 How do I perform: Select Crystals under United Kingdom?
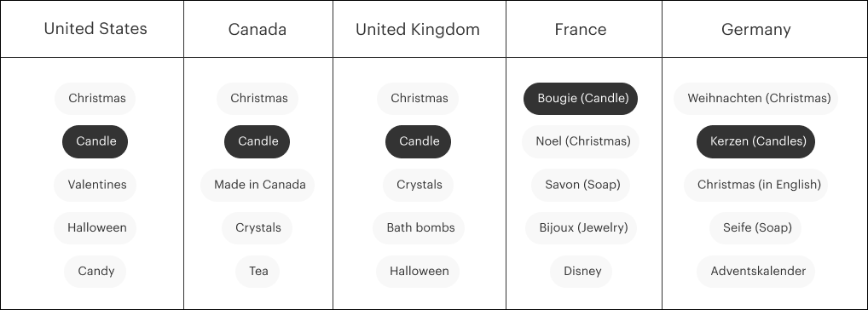[x=418, y=185]
